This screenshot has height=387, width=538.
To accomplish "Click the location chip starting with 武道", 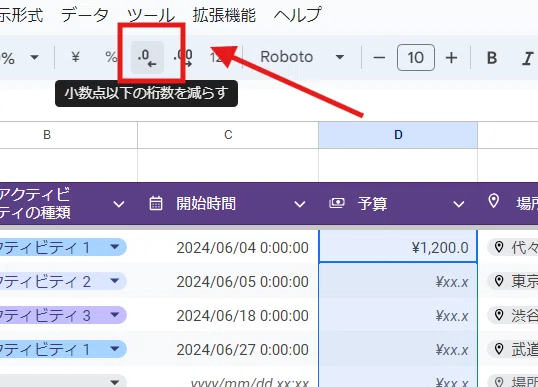I will 513,350.
